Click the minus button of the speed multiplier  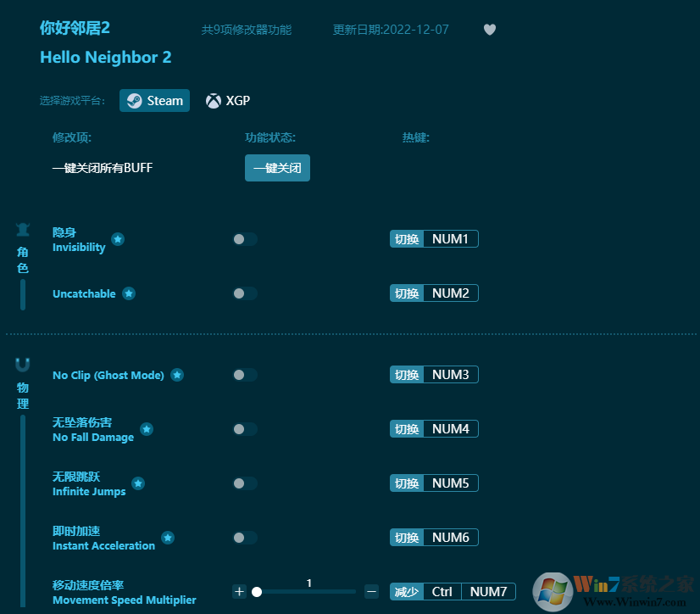pyautogui.click(x=371, y=592)
